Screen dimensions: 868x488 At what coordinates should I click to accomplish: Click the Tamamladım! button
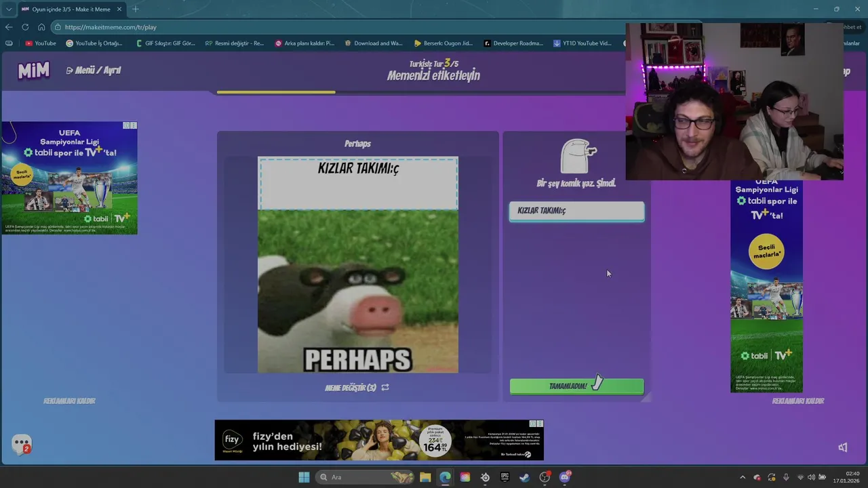576,386
